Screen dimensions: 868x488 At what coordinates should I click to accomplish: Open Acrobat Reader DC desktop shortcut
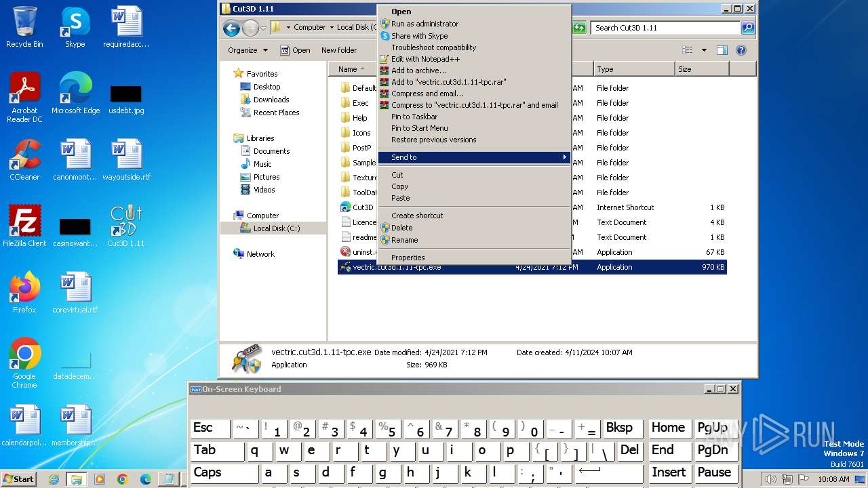tap(24, 98)
